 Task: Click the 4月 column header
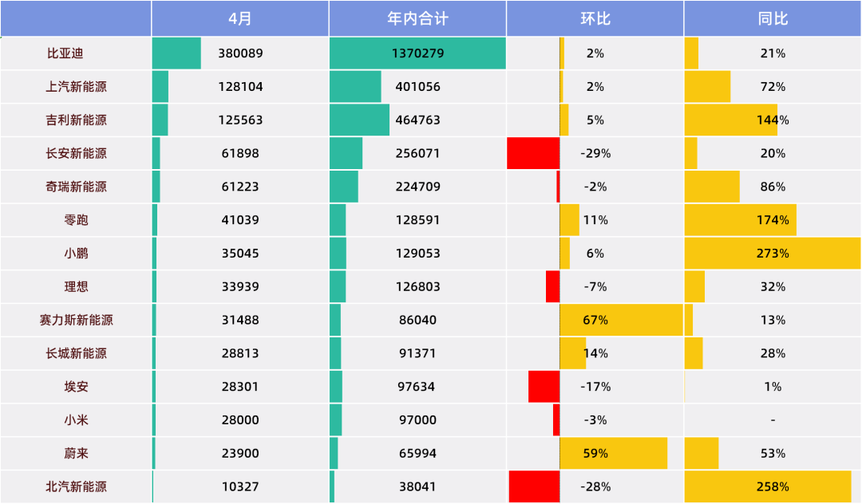pyautogui.click(x=239, y=18)
